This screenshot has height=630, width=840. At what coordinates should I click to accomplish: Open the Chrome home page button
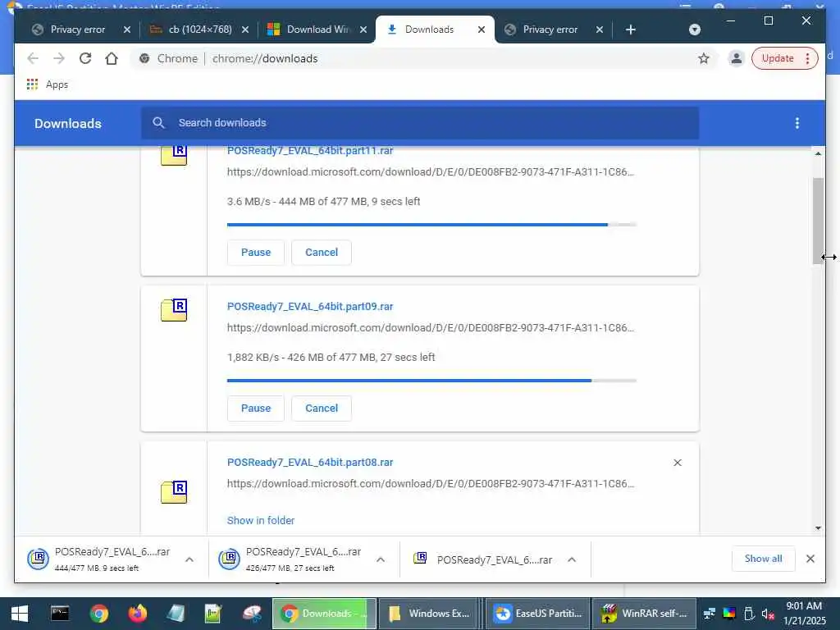112,58
